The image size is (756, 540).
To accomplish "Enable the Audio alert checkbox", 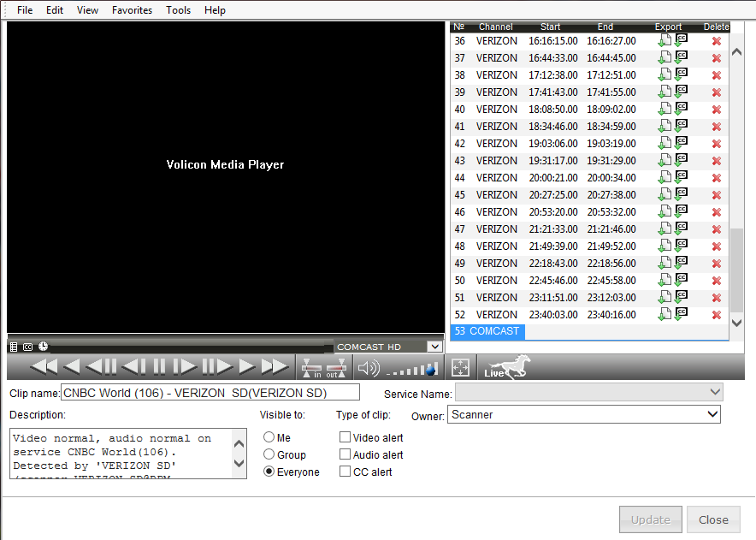I will (345, 454).
